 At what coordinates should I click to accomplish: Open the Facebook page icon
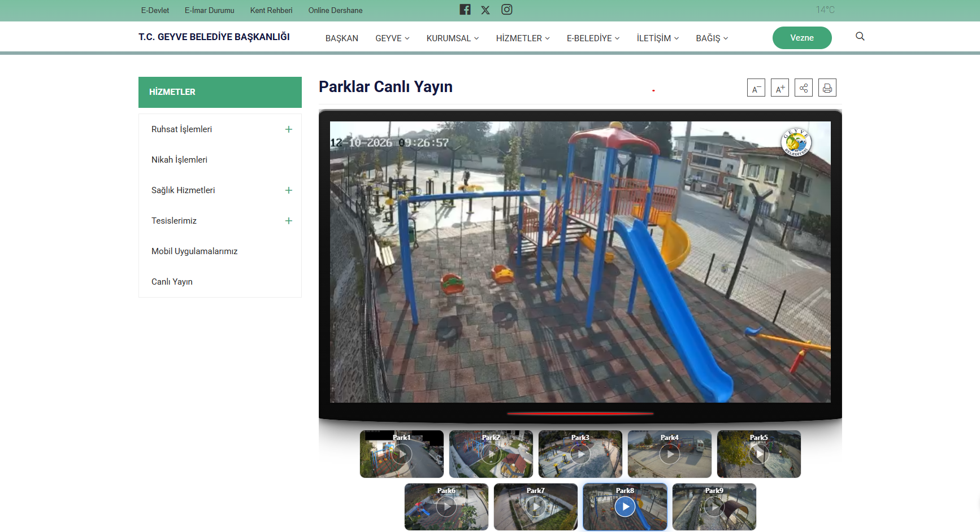coord(465,10)
